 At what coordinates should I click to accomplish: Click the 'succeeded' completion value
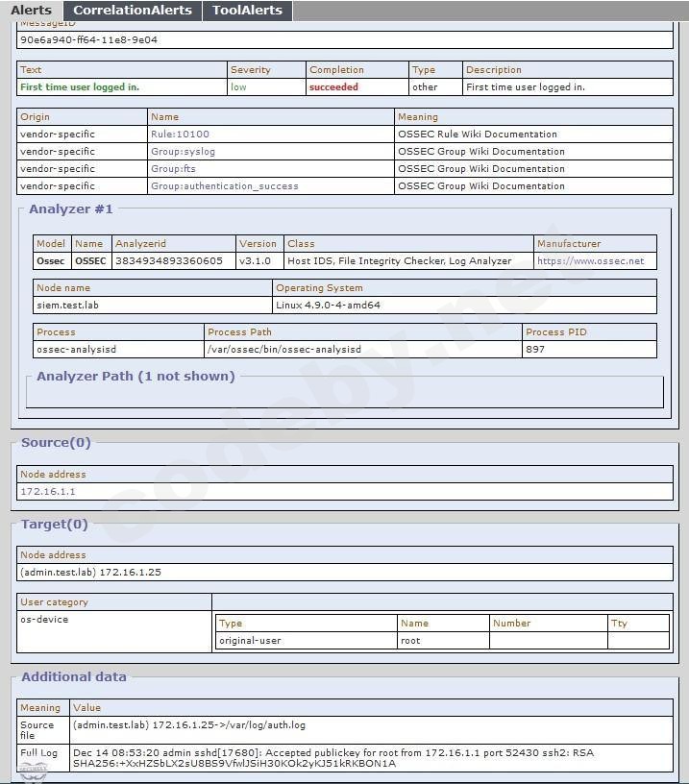coord(333,87)
